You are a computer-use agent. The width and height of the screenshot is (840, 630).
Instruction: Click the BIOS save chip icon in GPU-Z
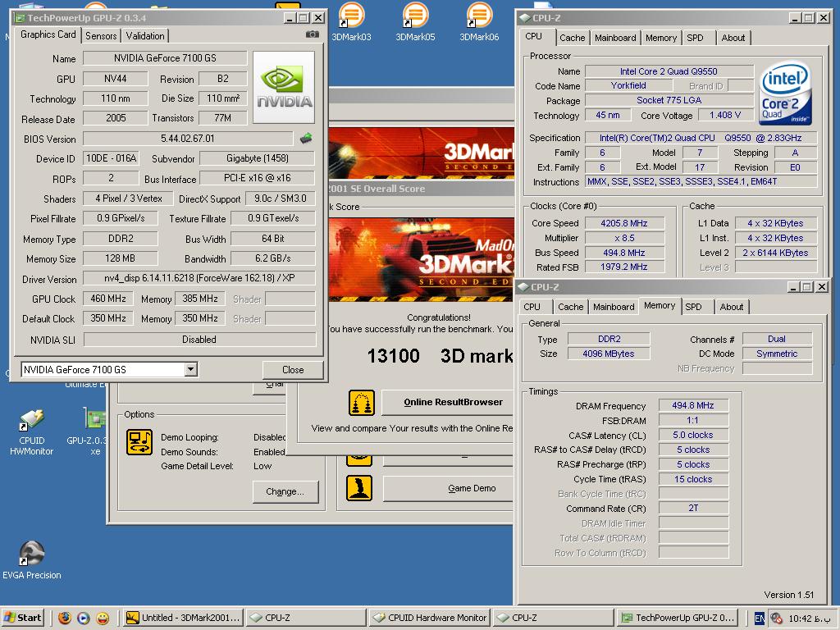tap(306, 138)
